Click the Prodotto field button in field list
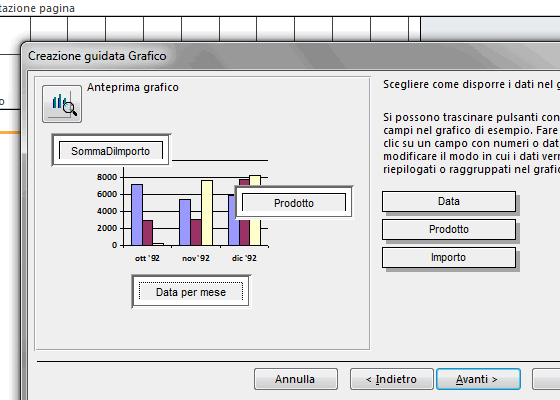Image resolution: width=560 pixels, height=400 pixels. (449, 229)
